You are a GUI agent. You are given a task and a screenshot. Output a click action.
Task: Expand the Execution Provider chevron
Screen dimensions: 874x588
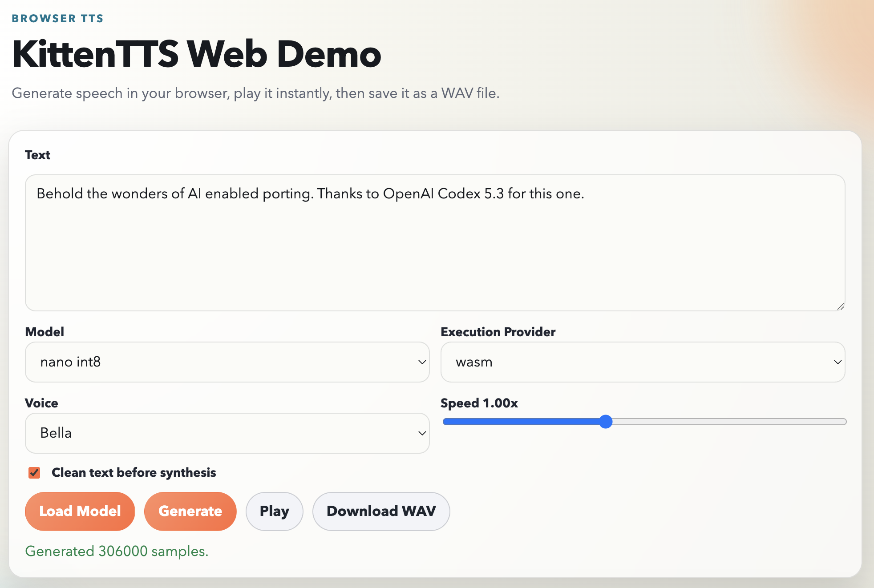tap(837, 362)
